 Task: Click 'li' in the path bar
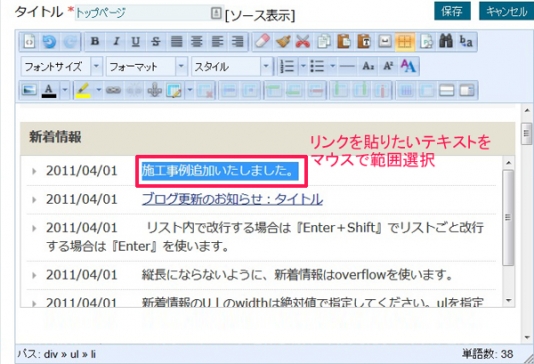[93, 354]
